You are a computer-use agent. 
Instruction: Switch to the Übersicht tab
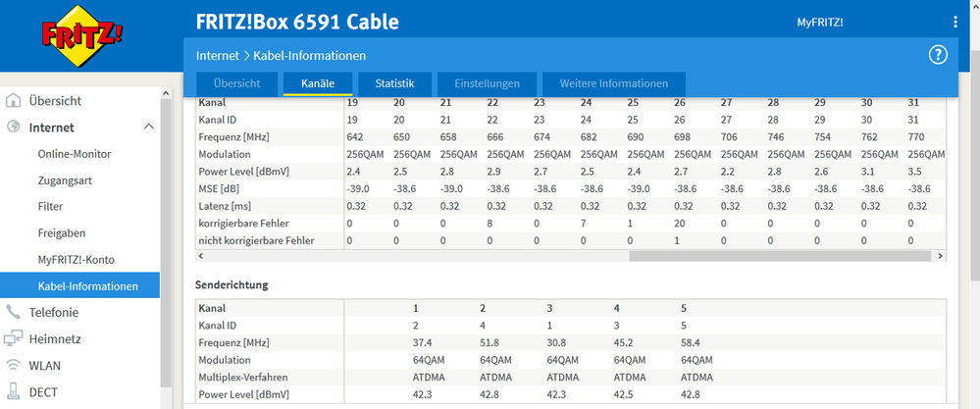(236, 83)
